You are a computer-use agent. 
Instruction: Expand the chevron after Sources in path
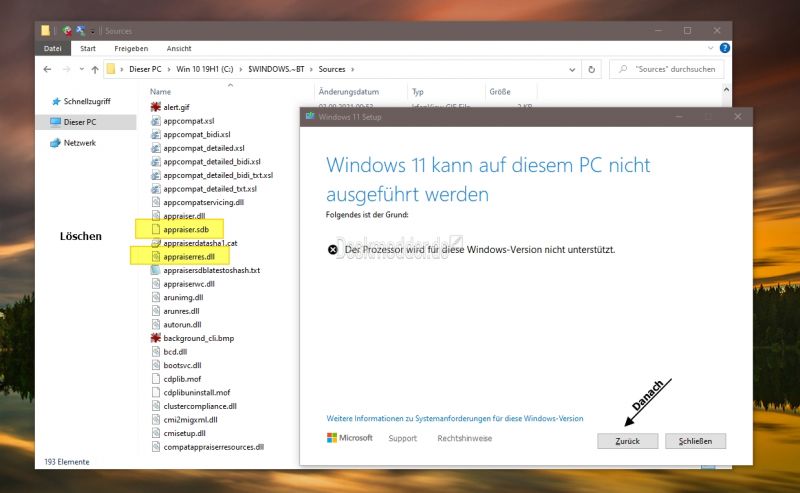tap(353, 69)
